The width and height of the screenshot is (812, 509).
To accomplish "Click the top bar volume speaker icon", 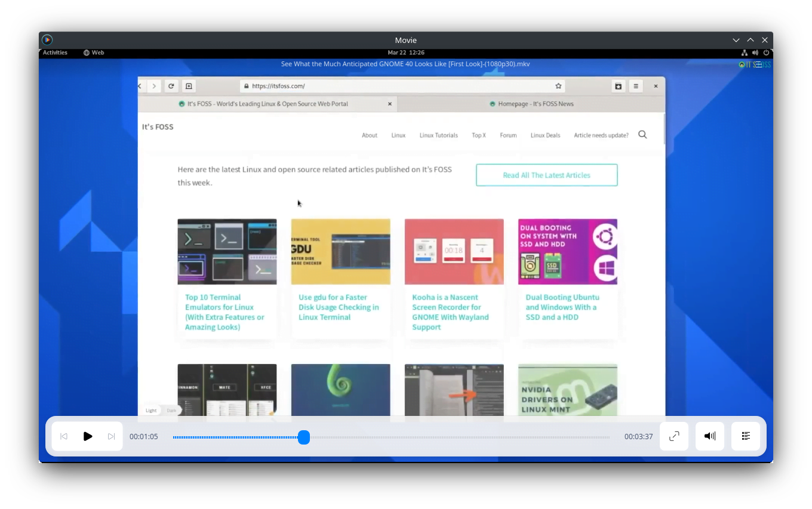I will click(x=755, y=53).
